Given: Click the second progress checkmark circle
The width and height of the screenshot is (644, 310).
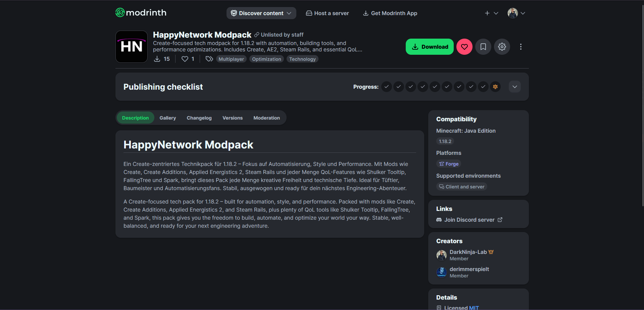Looking at the screenshot, I should pyautogui.click(x=399, y=87).
